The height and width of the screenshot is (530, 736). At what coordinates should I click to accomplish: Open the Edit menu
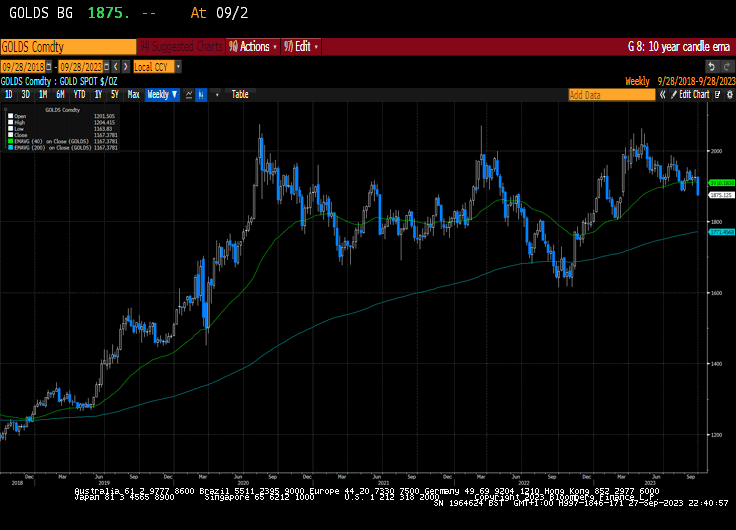301,46
